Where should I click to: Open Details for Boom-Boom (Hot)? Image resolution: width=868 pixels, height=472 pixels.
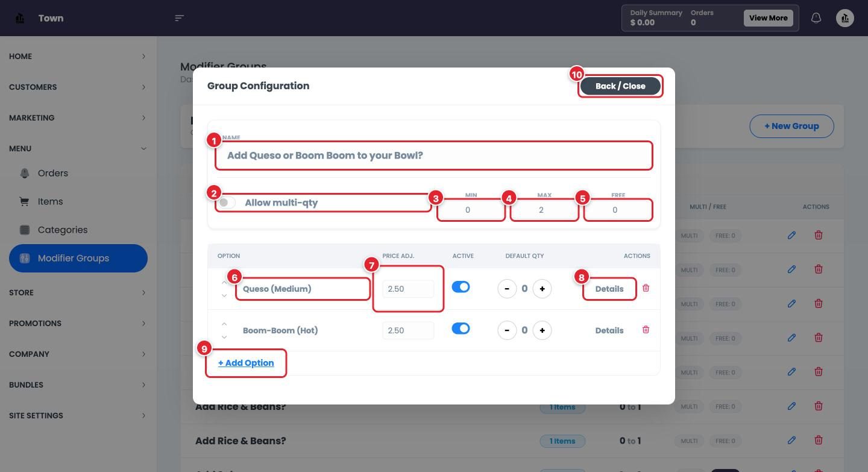tap(609, 330)
